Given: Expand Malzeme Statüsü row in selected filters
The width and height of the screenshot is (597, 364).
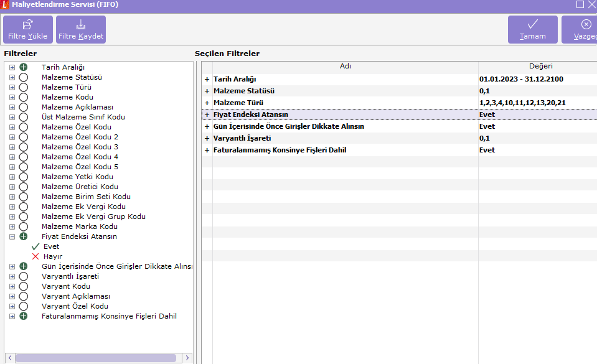Looking at the screenshot, I should pyautogui.click(x=207, y=91).
